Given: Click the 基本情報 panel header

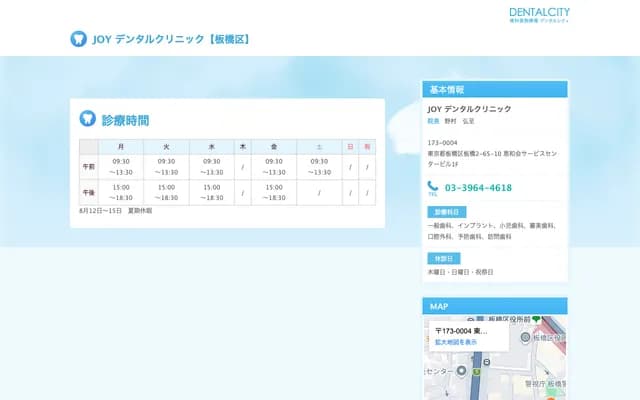Looking at the screenshot, I should (495, 89).
